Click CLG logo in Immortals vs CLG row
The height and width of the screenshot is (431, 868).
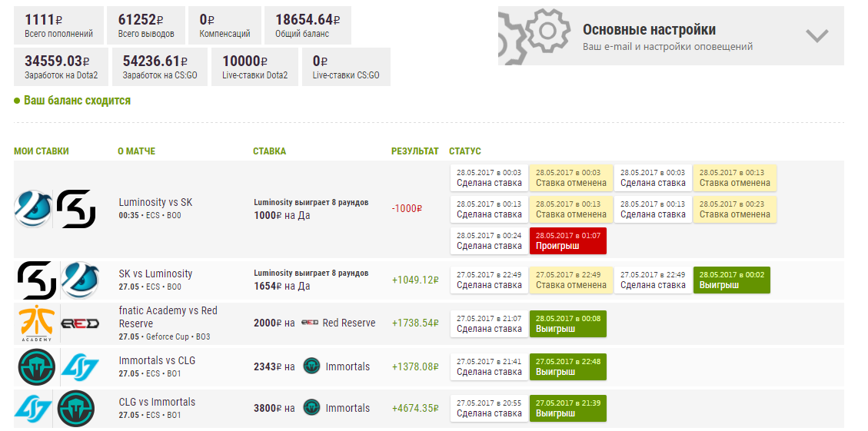[80, 366]
